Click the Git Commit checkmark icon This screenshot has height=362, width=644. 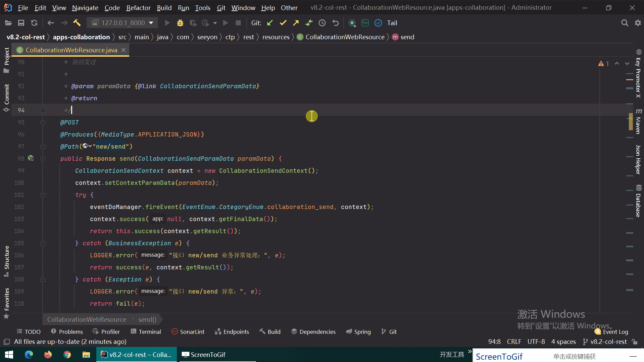(283, 23)
